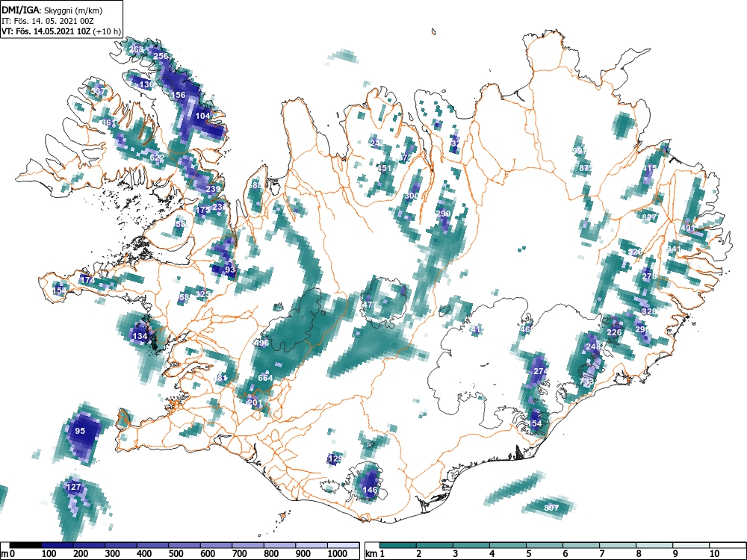This screenshot has height=560, width=747.
Task: Select the '201' value label
Action: (x=255, y=403)
